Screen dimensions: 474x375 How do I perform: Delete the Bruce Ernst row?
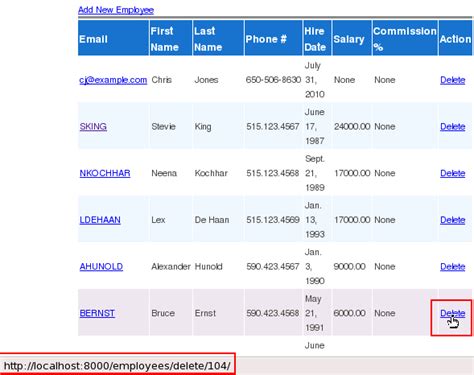[452, 313]
